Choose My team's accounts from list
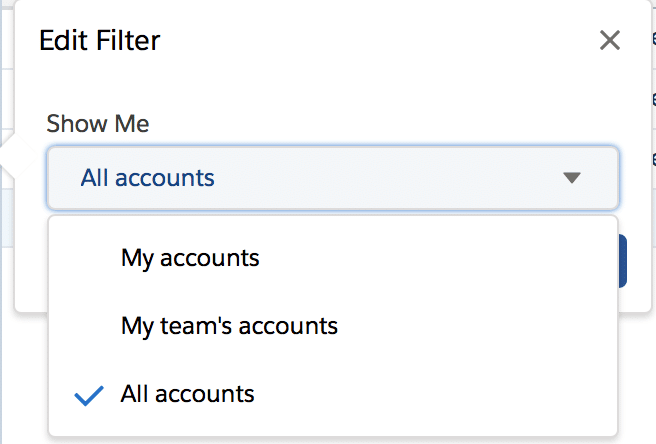Screen dimensions: 656x444 point(229,326)
